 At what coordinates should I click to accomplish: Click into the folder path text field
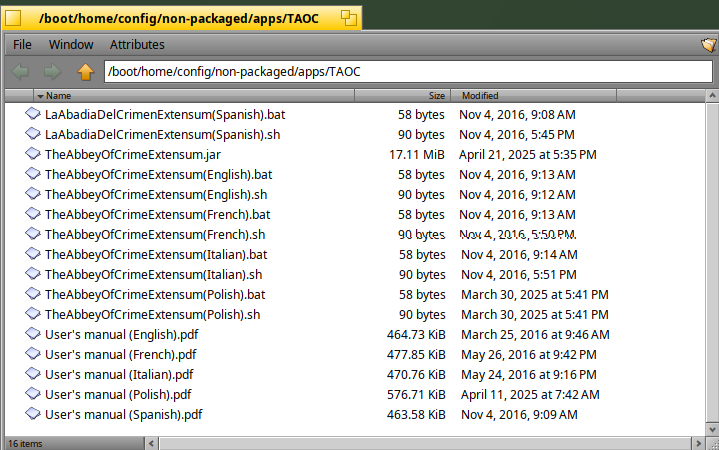(408, 72)
